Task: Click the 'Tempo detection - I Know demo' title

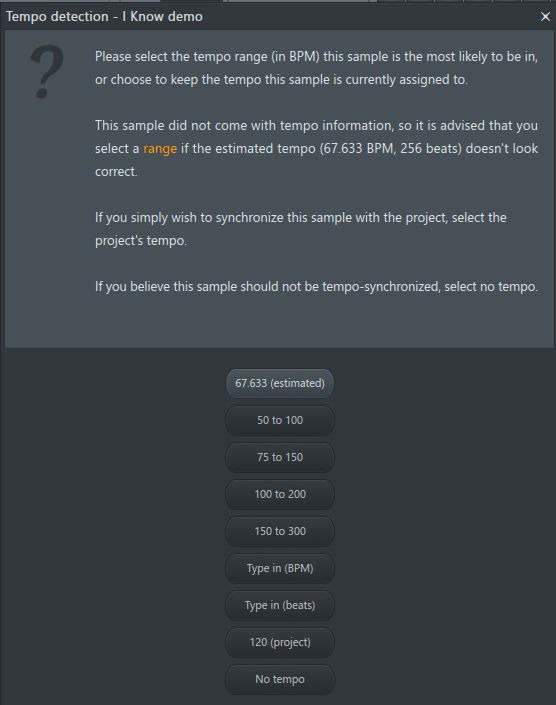Action: 104,17
